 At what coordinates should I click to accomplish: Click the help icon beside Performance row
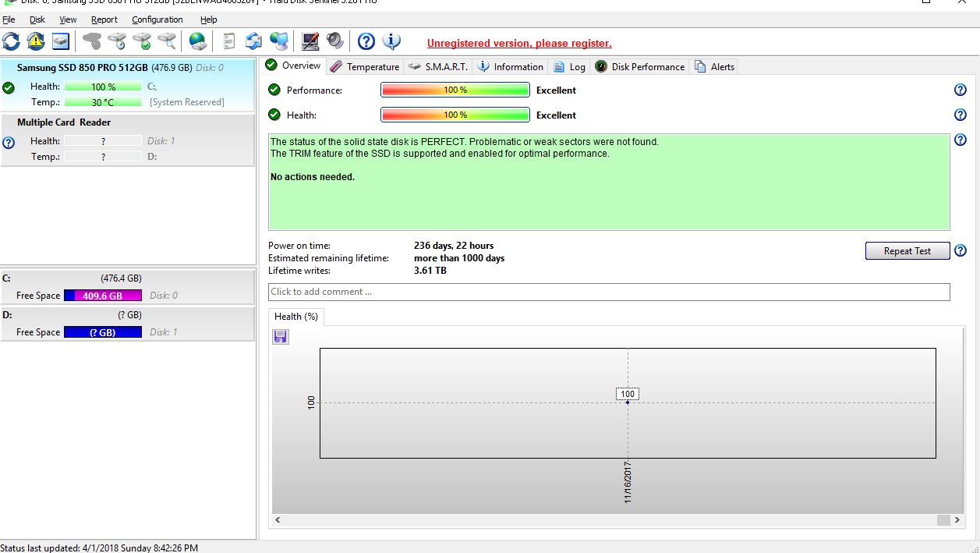coord(961,90)
